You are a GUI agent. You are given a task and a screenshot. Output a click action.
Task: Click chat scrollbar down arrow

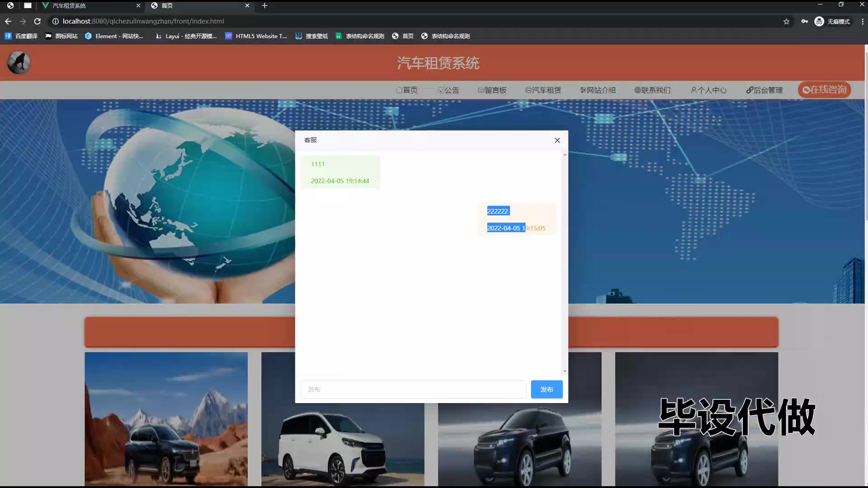click(x=565, y=371)
